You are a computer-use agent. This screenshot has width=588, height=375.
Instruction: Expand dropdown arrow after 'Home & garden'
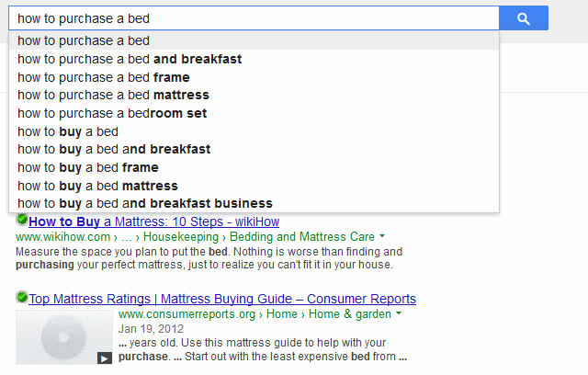[x=399, y=313]
